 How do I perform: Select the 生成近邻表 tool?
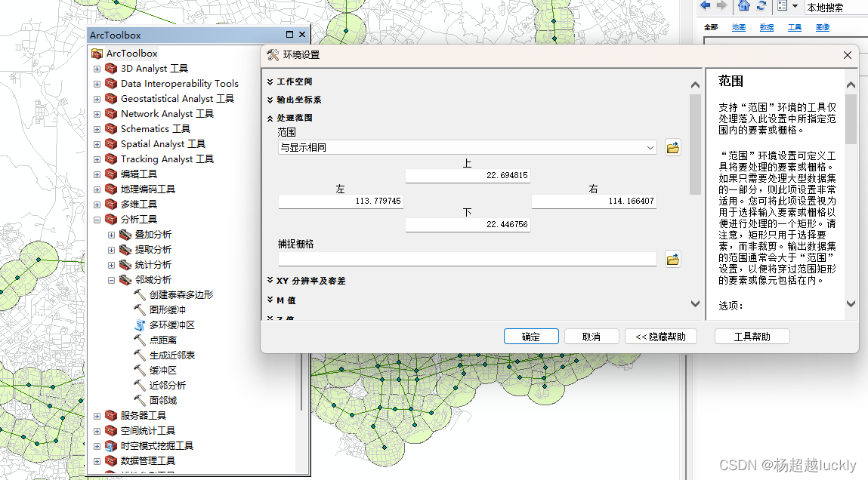pos(172,355)
